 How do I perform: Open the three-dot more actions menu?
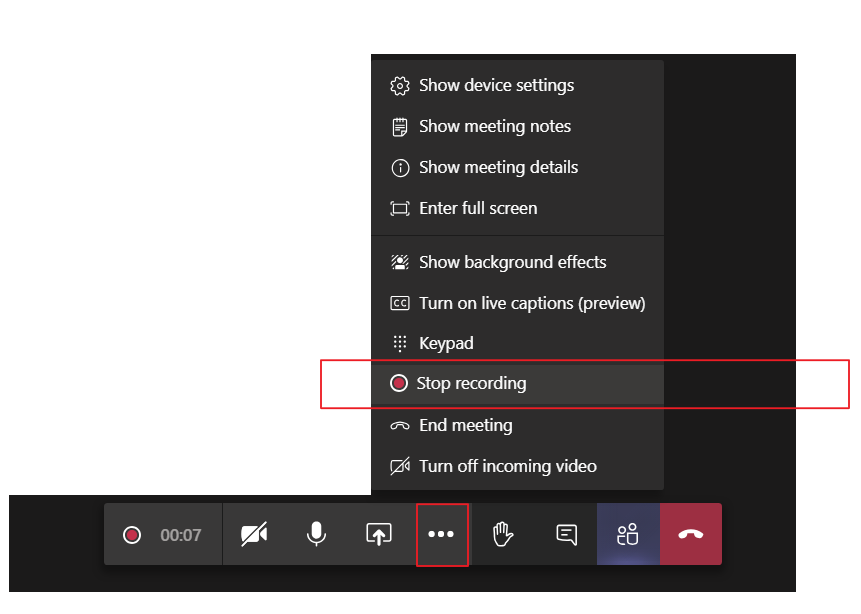point(441,534)
